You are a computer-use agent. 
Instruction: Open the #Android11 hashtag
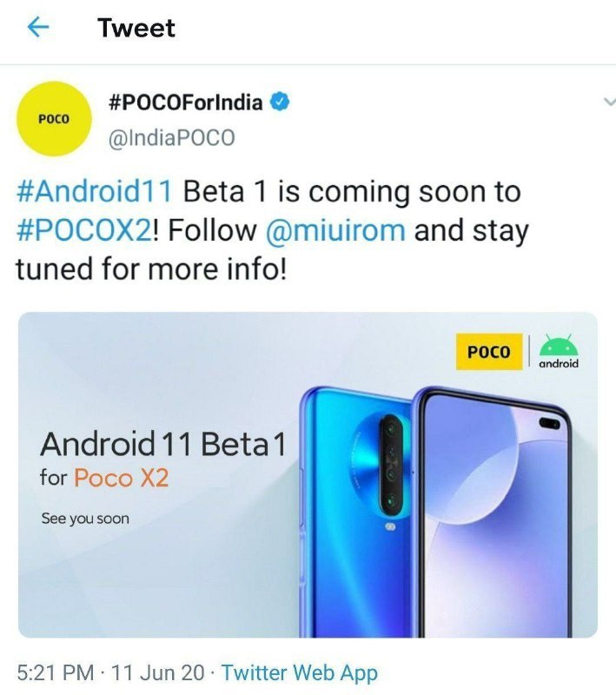94,192
